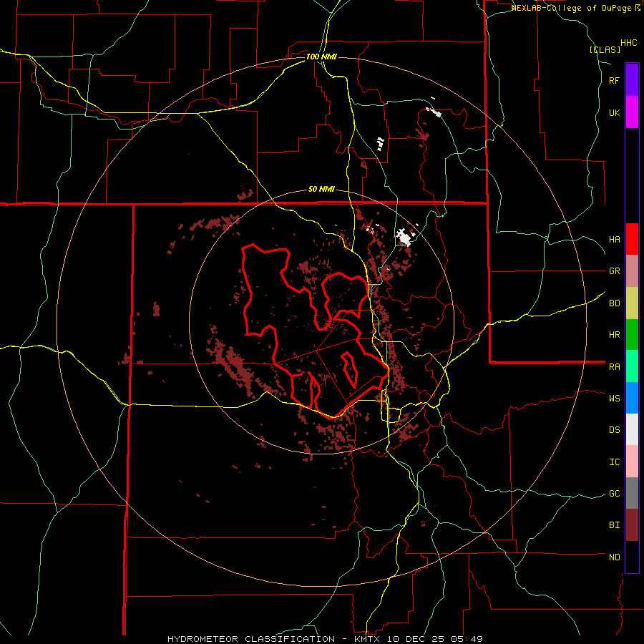Click the UK legend label

coord(614,112)
